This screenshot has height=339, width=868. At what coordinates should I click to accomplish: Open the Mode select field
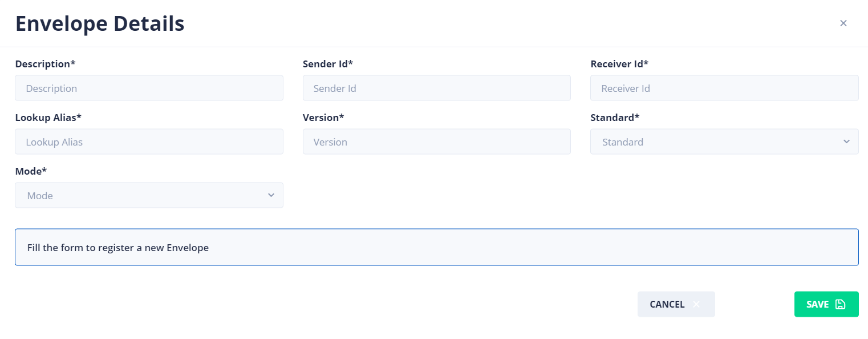[149, 195]
